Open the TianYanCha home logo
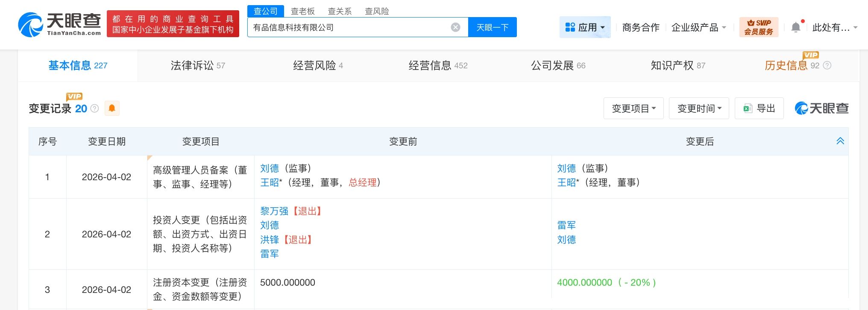This screenshot has height=310, width=868. [59, 24]
